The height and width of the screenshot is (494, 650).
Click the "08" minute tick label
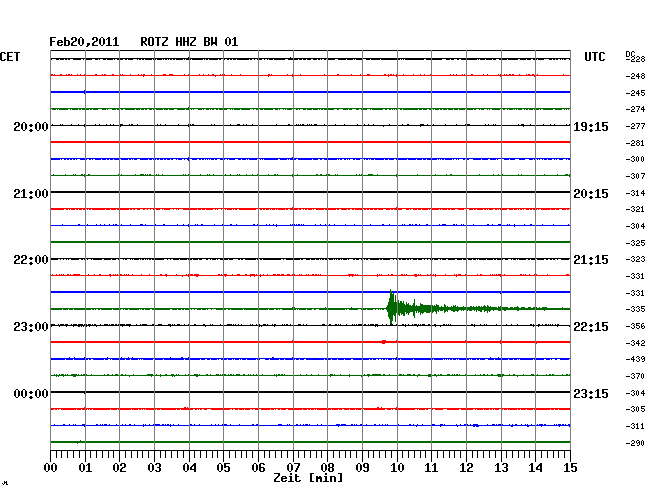coord(327,468)
